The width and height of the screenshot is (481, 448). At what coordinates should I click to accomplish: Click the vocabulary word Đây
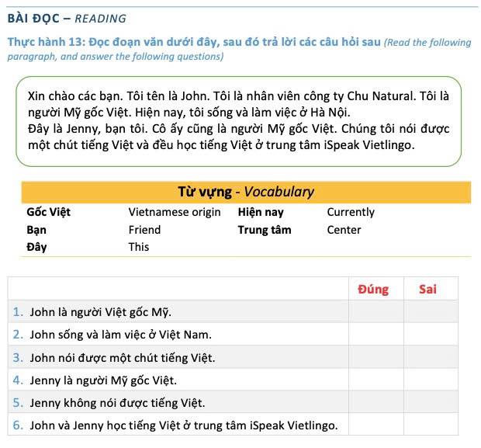(36, 247)
